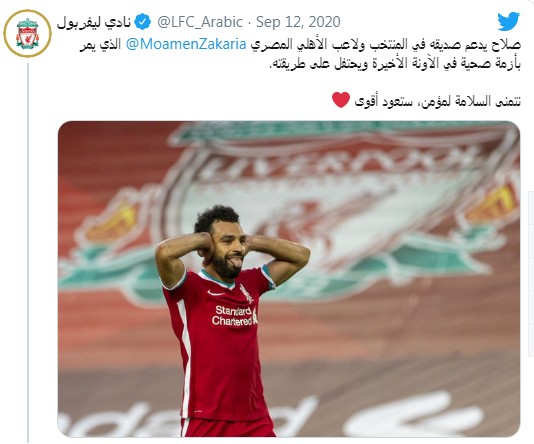Click the Standard Chartered logo on the jersey
Screen dimensions: 534x444
click(234, 316)
